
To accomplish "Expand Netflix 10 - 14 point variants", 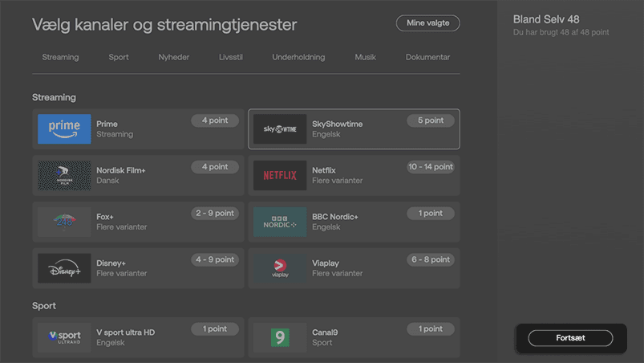I will [431, 167].
